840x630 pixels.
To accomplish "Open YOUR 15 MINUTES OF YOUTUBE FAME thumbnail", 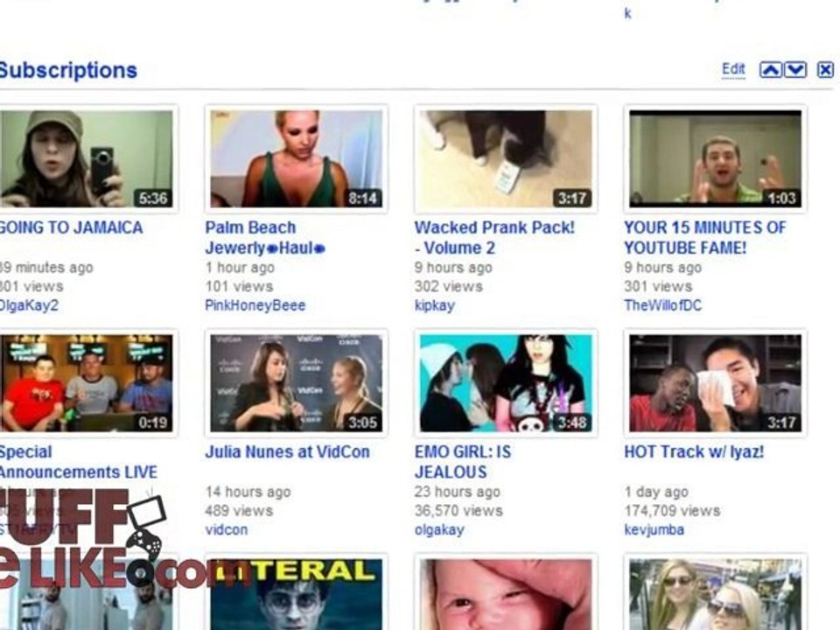I will click(715, 159).
